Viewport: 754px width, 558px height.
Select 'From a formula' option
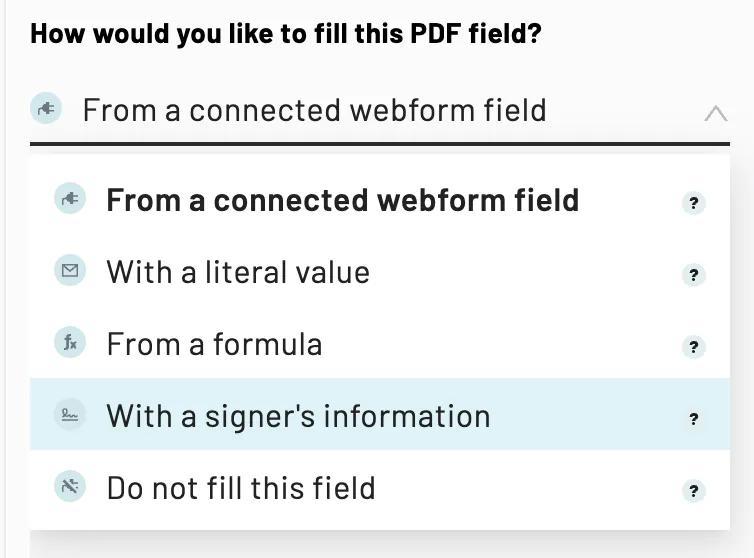[214, 344]
